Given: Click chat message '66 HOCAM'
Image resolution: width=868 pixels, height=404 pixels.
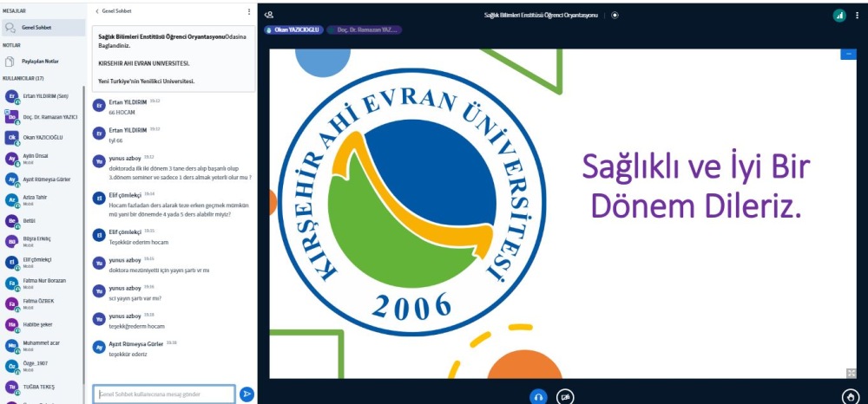Looking at the screenshot, I should click(122, 112).
